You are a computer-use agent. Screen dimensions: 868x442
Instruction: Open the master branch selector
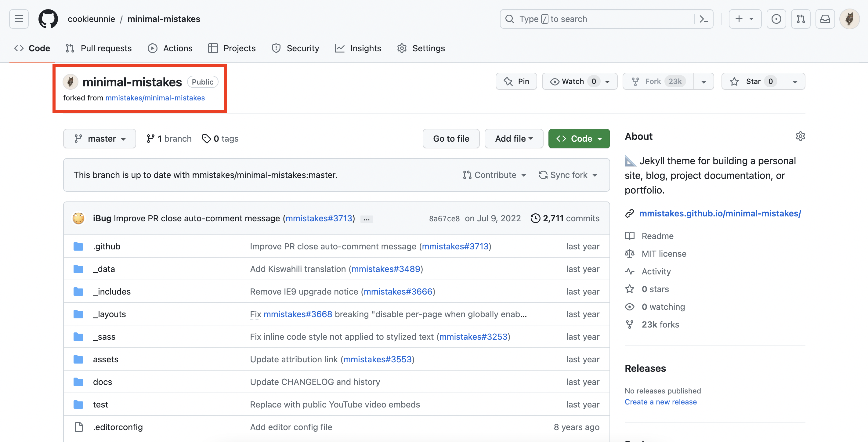100,139
